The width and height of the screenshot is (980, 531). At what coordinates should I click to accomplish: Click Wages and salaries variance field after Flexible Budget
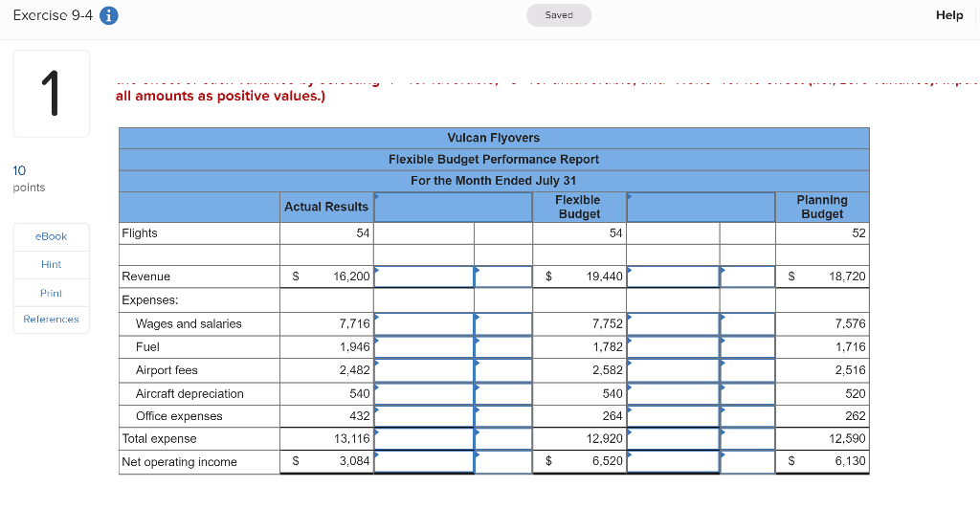(673, 323)
